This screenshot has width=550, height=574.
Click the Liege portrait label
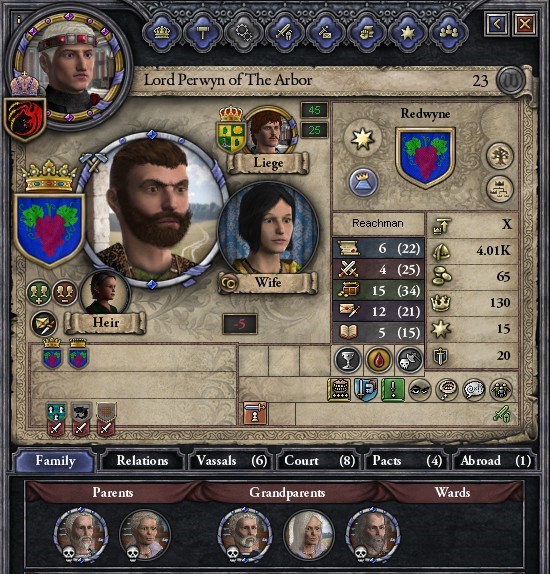268,163
